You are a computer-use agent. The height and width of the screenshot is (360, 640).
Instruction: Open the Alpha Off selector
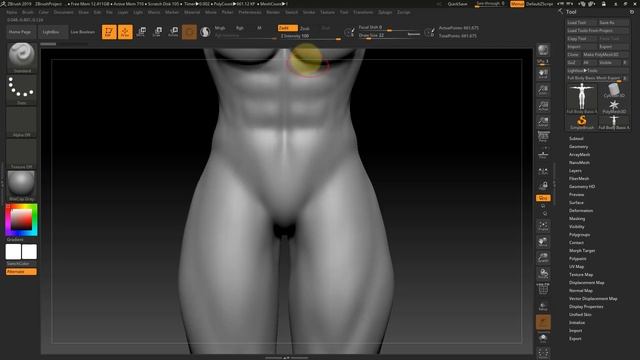coord(22,122)
